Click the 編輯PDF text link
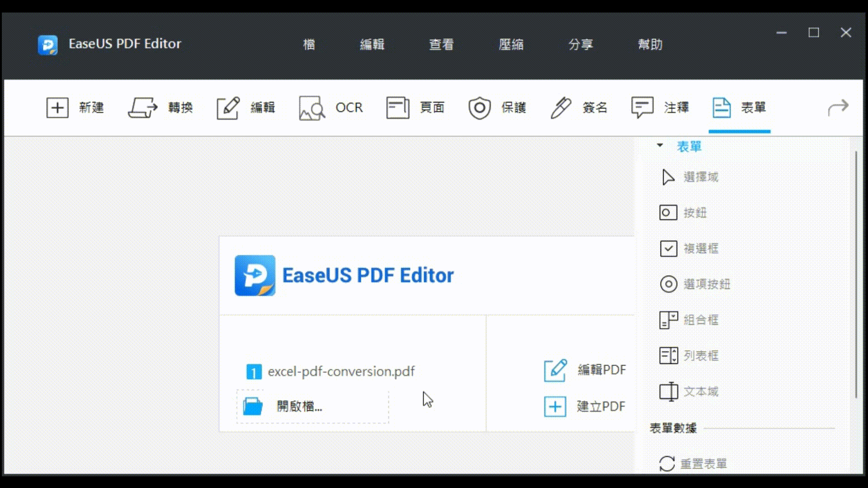The height and width of the screenshot is (488, 868). [x=602, y=370]
